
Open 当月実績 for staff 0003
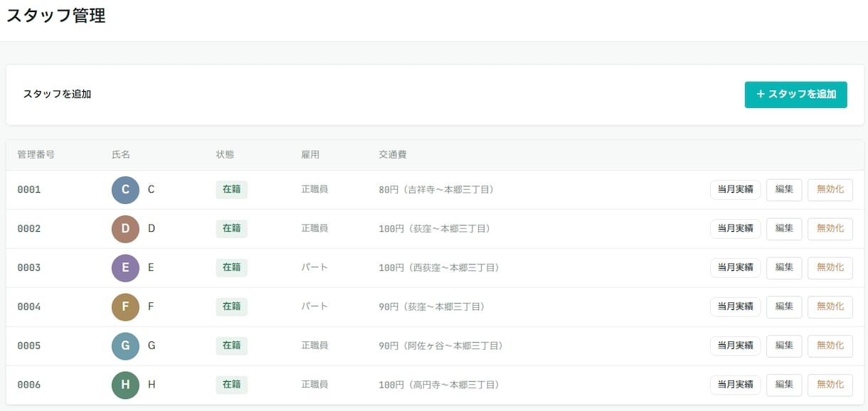[735, 268]
